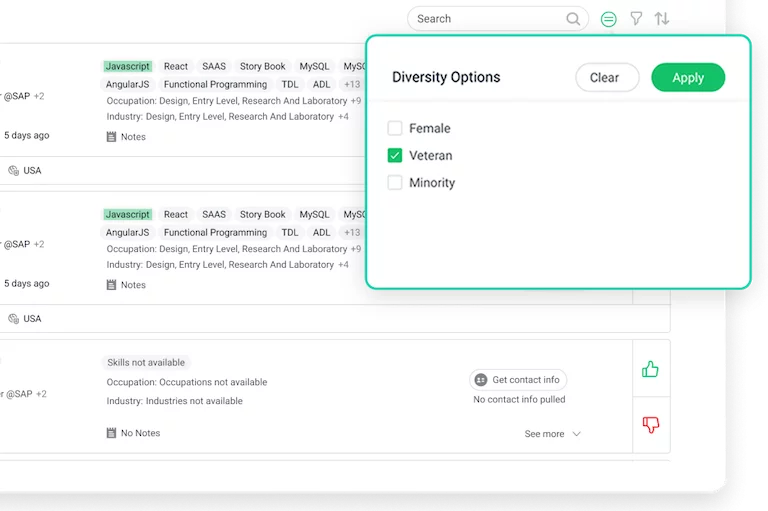Viewport: 768px width, 511px height.
Task: Apply the diversity options
Action: pyautogui.click(x=688, y=78)
